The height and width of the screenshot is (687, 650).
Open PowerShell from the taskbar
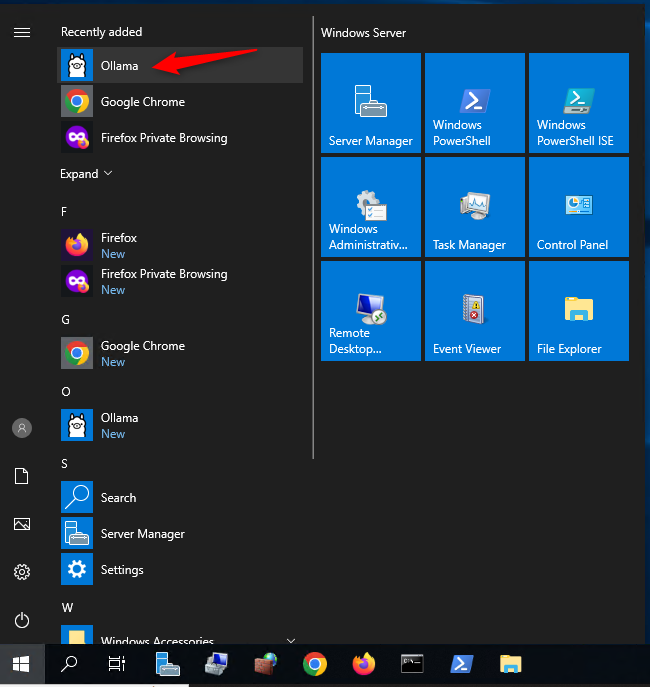coord(462,664)
